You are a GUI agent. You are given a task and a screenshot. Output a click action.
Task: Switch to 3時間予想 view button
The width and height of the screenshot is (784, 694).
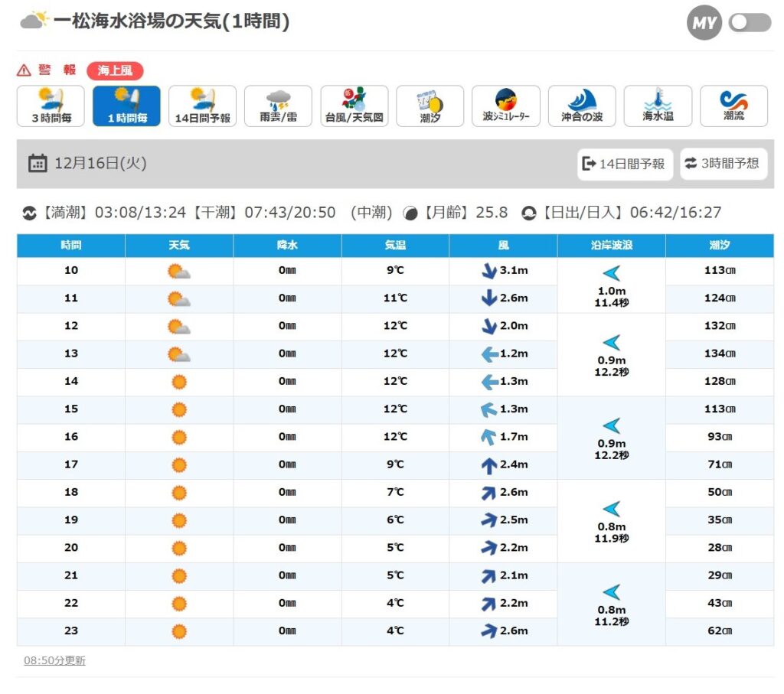723,164
